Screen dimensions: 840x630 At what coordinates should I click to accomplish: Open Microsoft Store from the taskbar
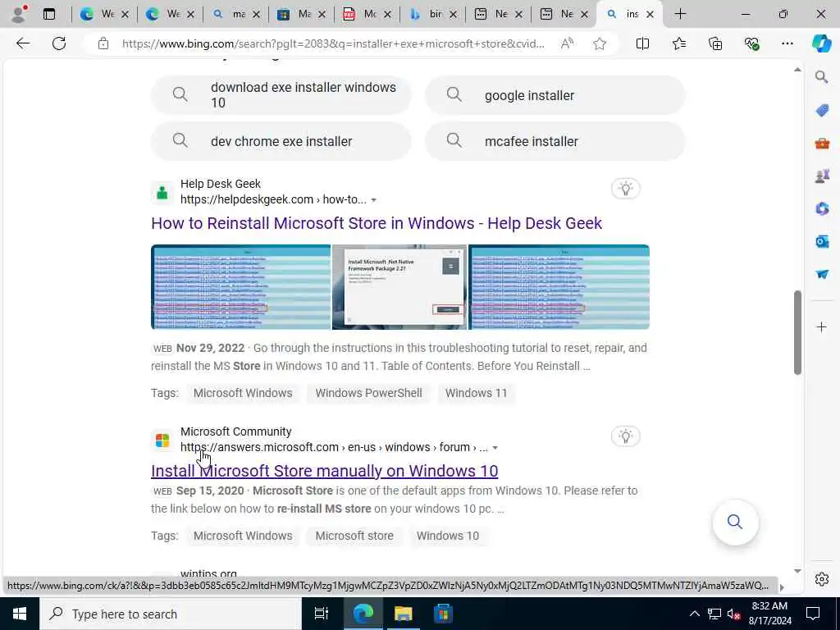coord(443,614)
